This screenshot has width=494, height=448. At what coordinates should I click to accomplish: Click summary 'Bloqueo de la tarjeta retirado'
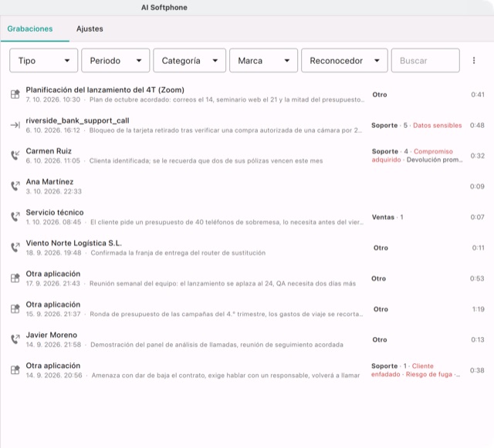225,130
